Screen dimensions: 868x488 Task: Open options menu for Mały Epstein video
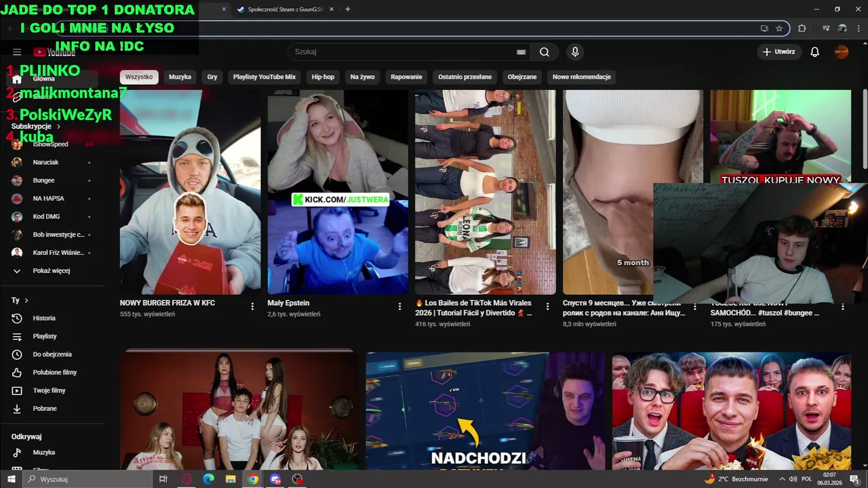[399, 306]
